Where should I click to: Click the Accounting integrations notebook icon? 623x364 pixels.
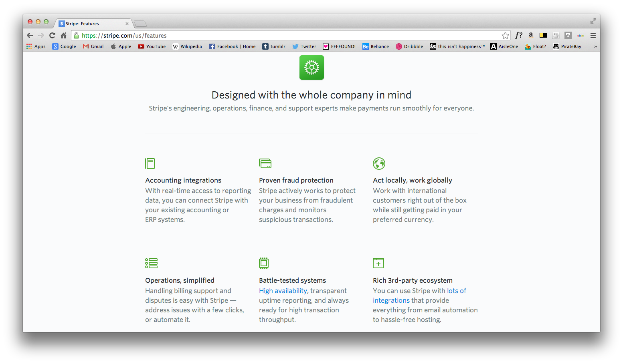tap(150, 163)
